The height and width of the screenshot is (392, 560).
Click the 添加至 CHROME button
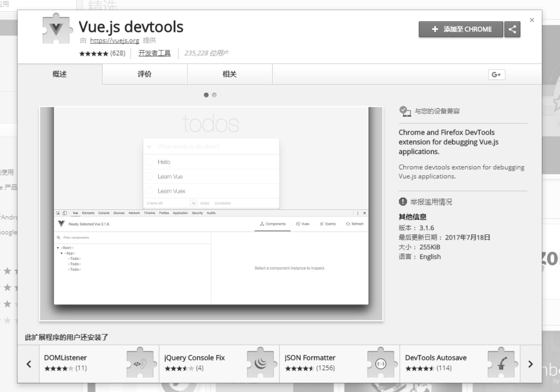pyautogui.click(x=461, y=29)
